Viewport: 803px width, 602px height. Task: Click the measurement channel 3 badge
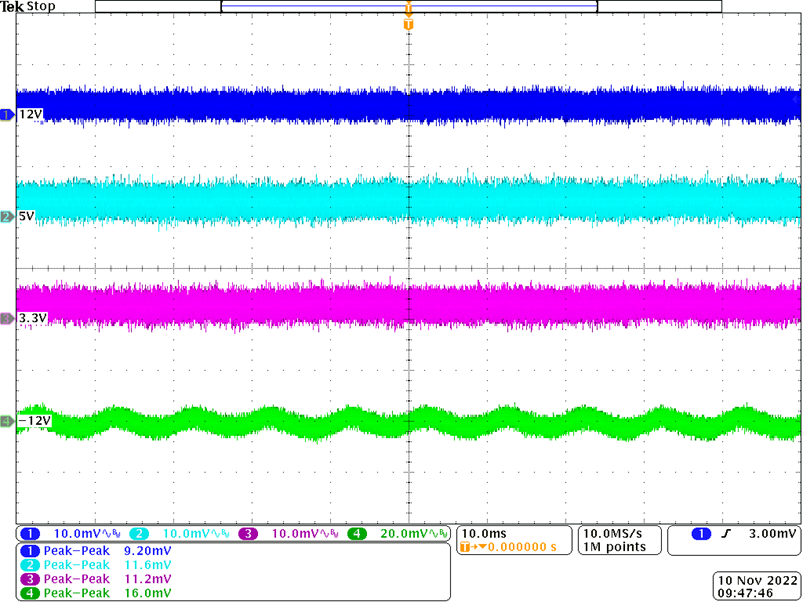(x=30, y=578)
